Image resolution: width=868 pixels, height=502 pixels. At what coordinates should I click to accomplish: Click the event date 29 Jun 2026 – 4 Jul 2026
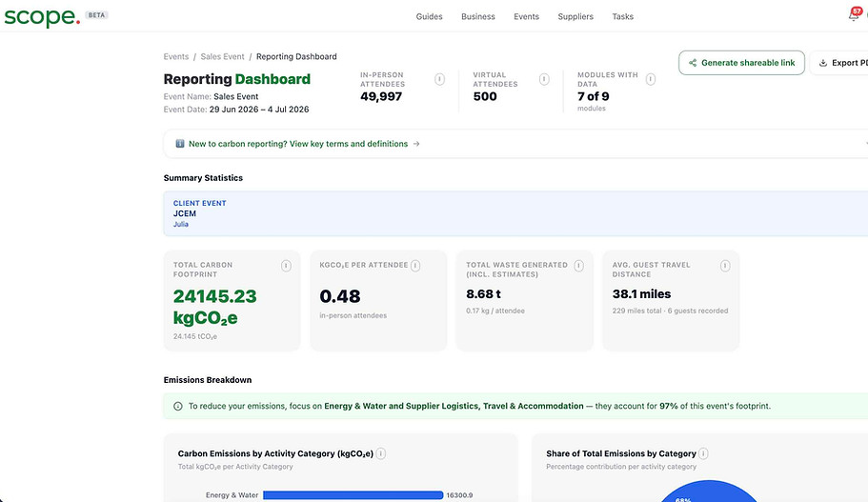[x=259, y=110]
